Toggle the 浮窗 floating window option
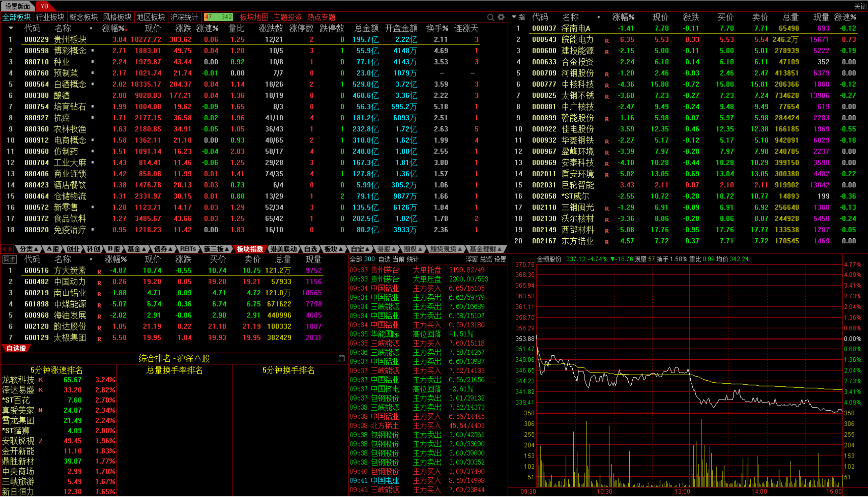Screen dimensions: 868x497 [x=471, y=259]
